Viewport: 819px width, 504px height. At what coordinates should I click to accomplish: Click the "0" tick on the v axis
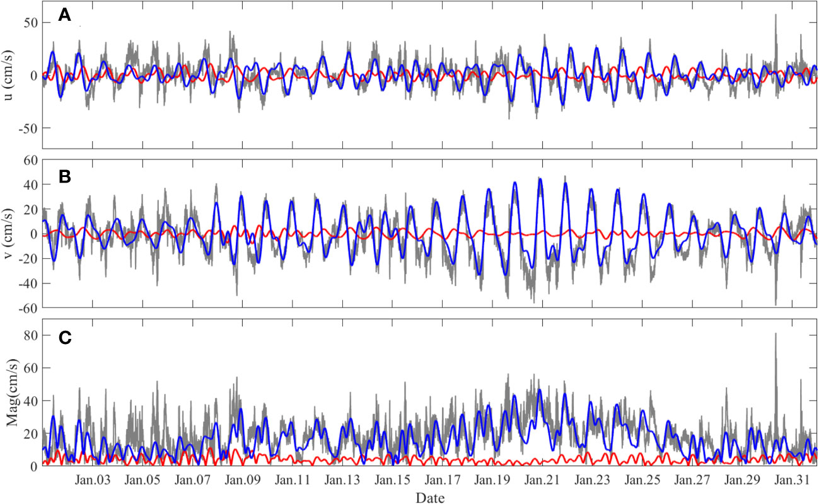coord(36,234)
